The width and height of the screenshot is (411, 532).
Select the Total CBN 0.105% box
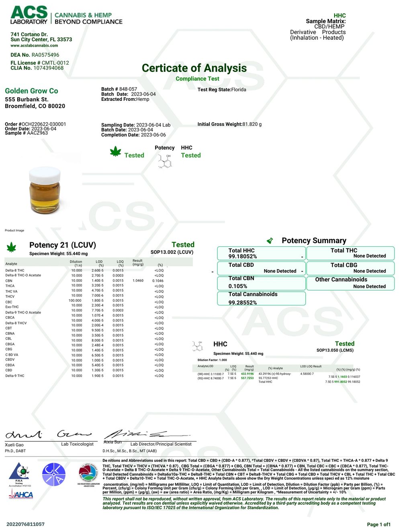pos(261,283)
